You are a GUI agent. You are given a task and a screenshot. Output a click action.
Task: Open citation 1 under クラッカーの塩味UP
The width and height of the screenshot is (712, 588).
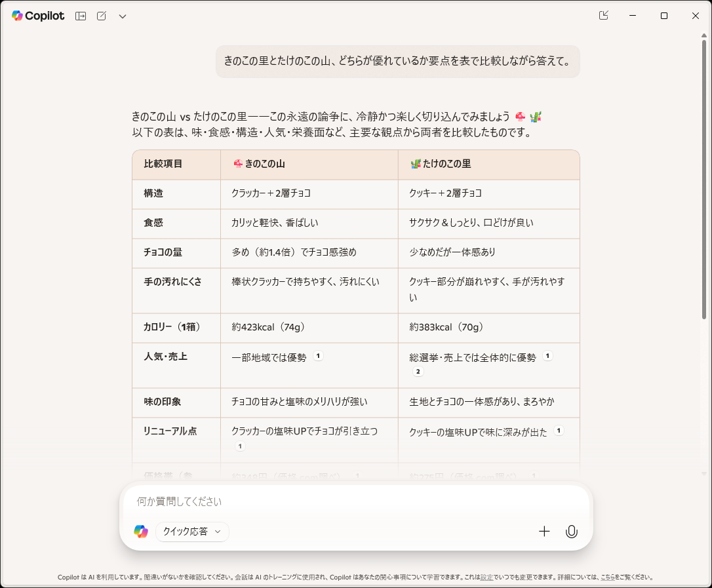(x=241, y=446)
